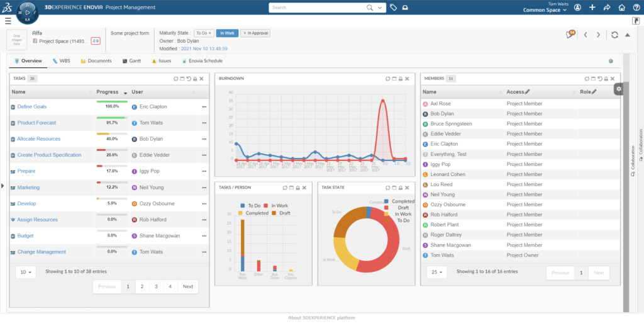Sort Tasks by Name column
This screenshot has height=324, width=644.
coord(52,92)
